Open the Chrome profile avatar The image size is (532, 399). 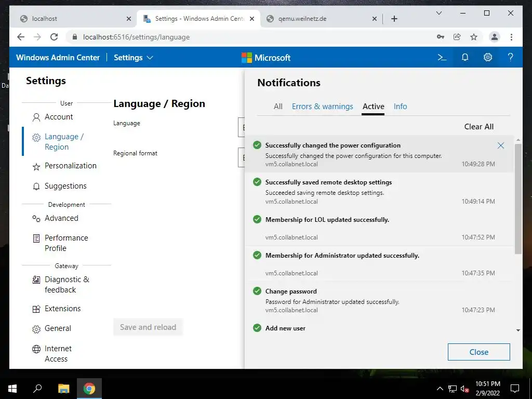[x=495, y=37]
